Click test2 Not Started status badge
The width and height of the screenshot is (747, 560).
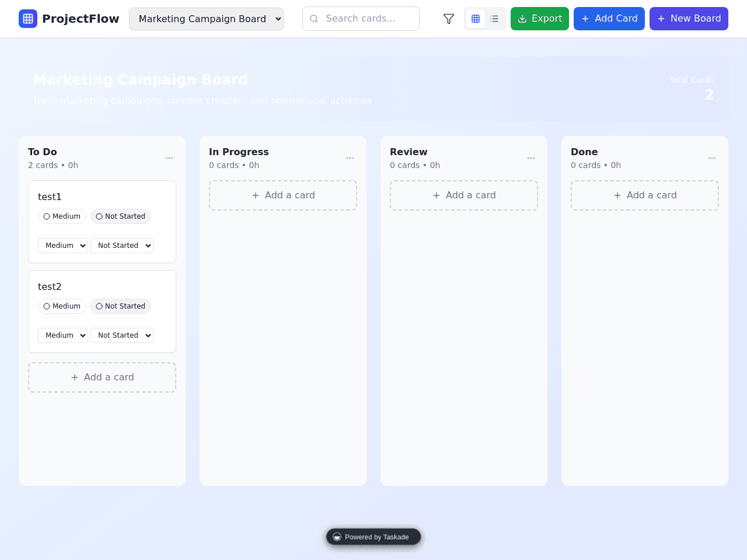120,306
